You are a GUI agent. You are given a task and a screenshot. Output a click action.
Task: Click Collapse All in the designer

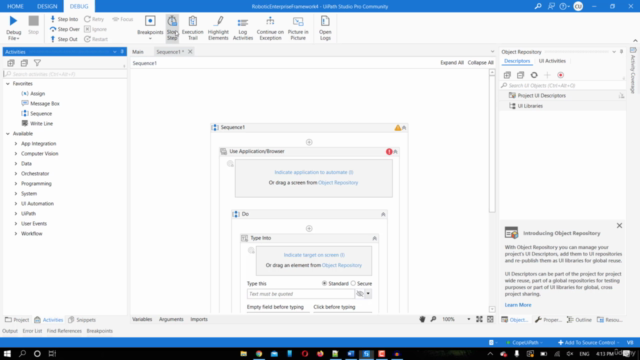click(480, 62)
